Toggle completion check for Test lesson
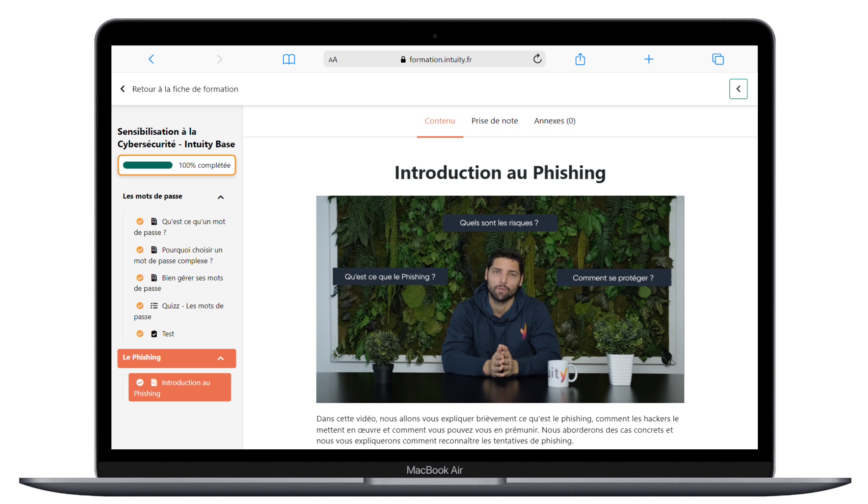The width and height of the screenshot is (868, 504). 140,334
